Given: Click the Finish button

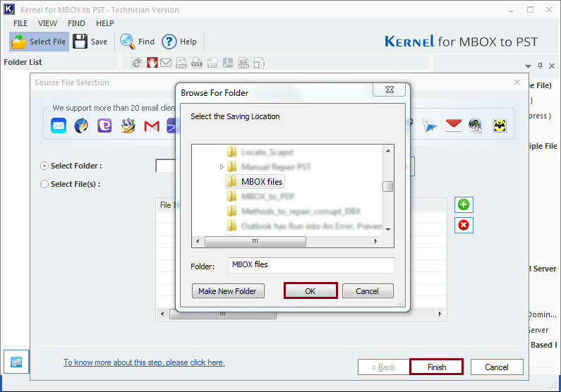Looking at the screenshot, I should click(437, 367).
